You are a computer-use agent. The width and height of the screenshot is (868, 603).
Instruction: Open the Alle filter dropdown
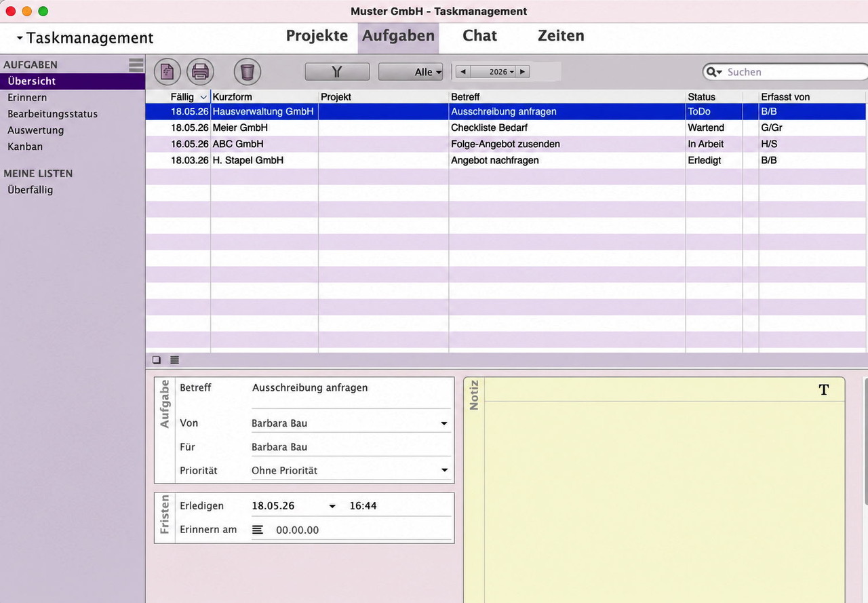(x=411, y=72)
